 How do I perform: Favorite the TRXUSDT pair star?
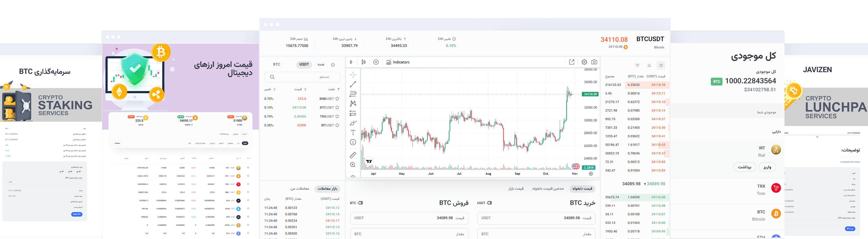tap(337, 116)
